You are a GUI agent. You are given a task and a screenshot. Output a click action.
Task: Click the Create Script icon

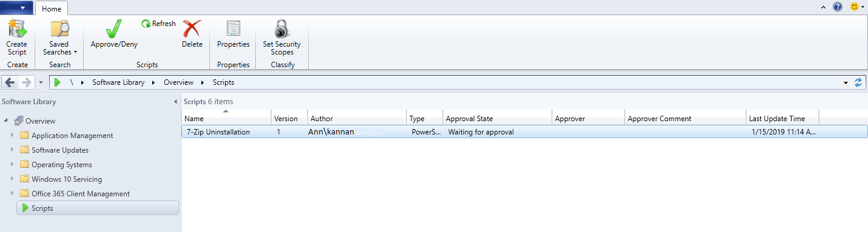coord(16,29)
